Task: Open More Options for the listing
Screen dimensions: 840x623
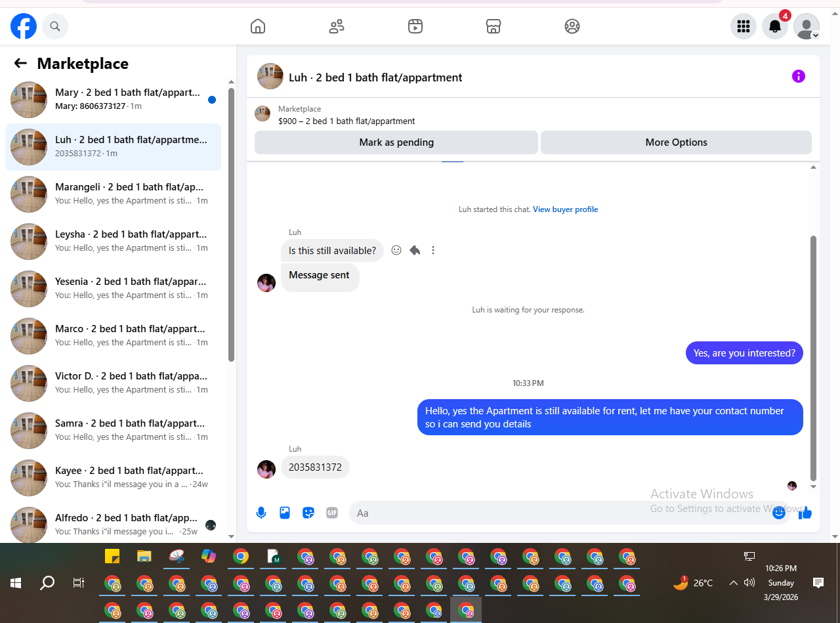Action: coord(676,142)
